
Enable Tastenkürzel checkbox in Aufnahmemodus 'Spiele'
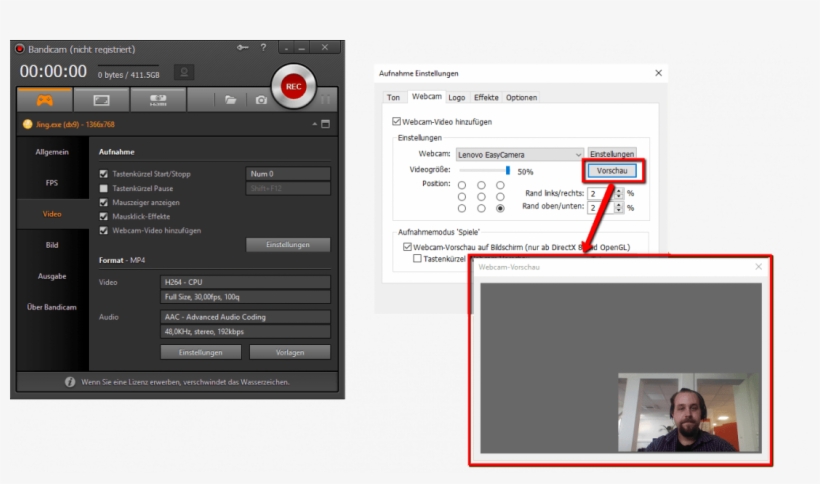pos(417,258)
